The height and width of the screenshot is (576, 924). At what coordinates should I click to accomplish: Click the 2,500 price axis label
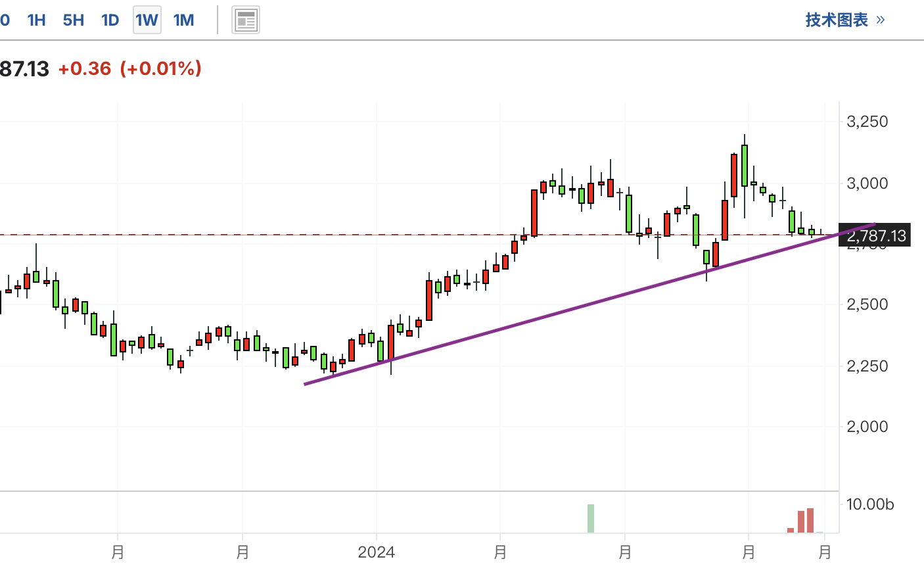(867, 304)
